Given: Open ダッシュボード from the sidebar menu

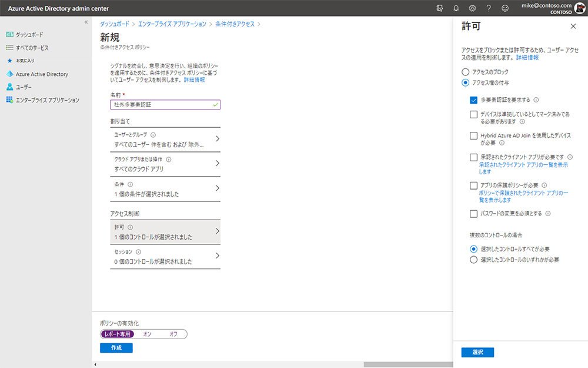Looking at the screenshot, I should point(29,35).
